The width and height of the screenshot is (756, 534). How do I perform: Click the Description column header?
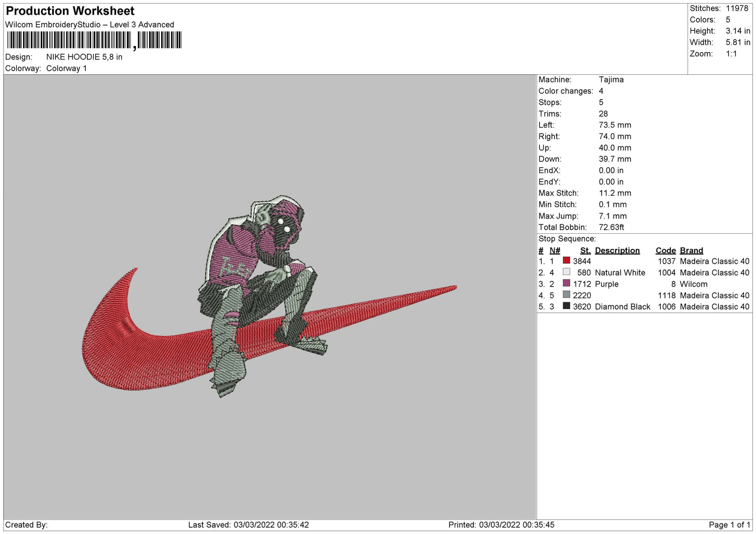click(617, 251)
